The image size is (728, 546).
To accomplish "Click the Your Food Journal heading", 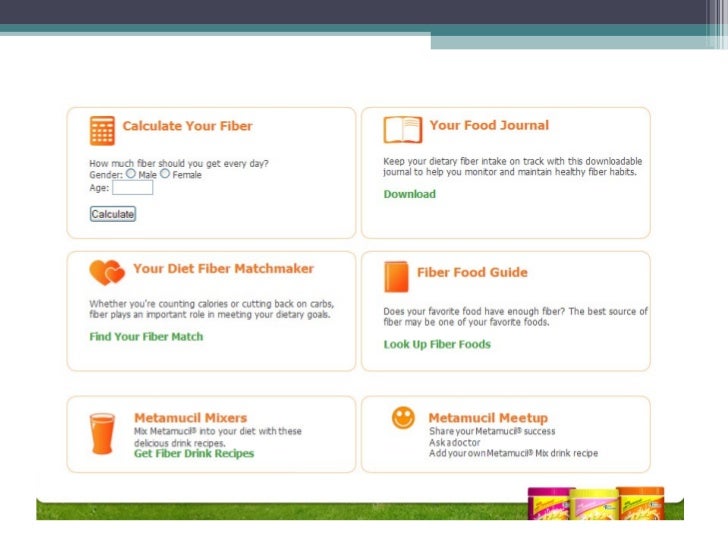I will [489, 125].
